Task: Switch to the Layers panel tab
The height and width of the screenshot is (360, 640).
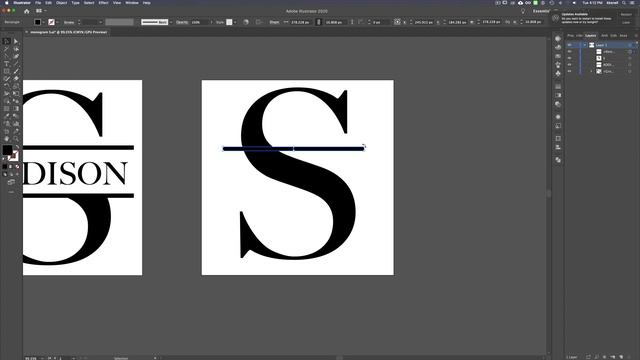Action: pos(590,36)
